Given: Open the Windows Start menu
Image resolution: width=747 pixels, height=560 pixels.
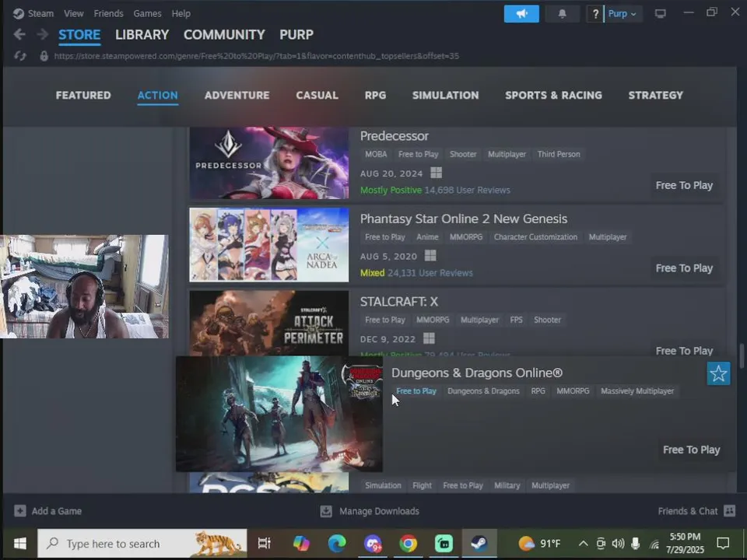Looking at the screenshot, I should tap(19, 544).
